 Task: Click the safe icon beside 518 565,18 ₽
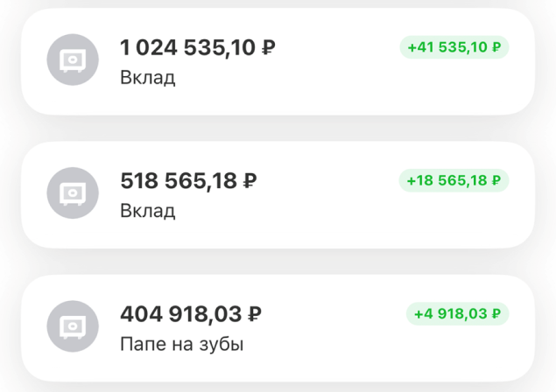[72, 192]
